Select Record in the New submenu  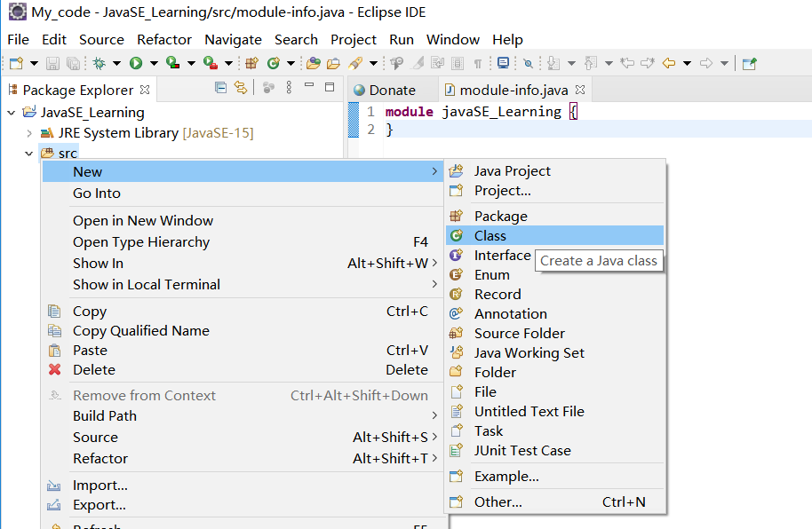554,294
